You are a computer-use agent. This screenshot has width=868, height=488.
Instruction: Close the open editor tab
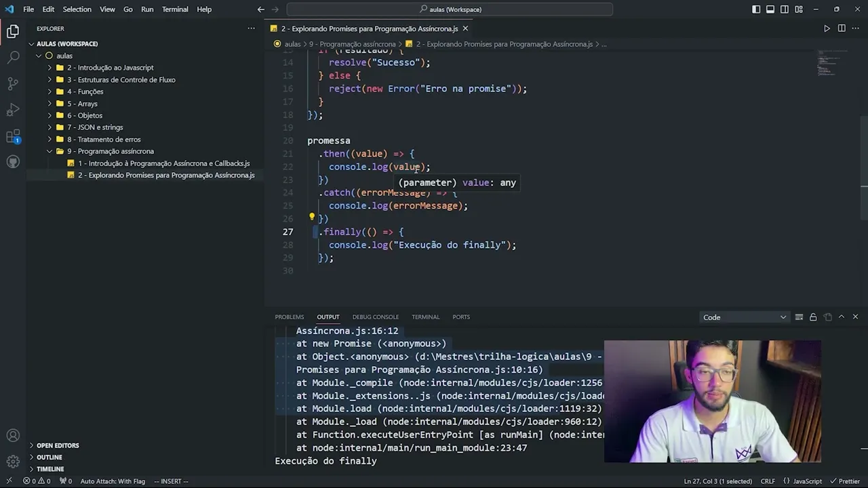(x=465, y=28)
